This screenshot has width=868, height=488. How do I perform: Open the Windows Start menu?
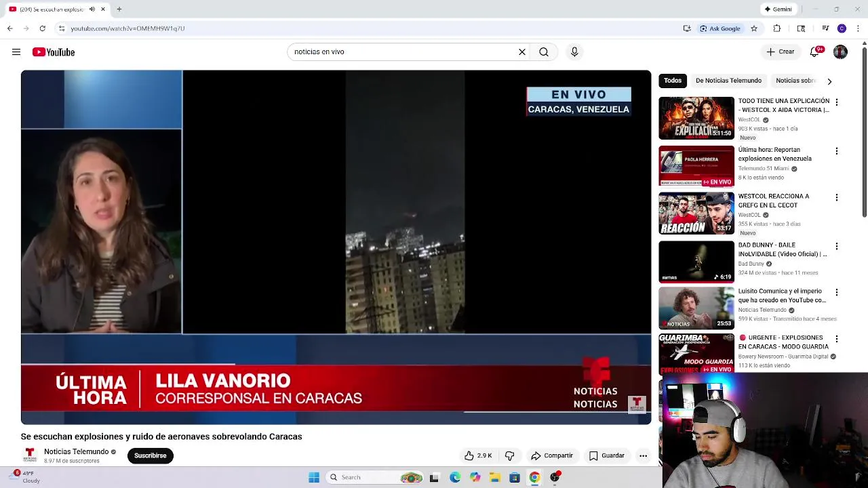click(x=314, y=478)
